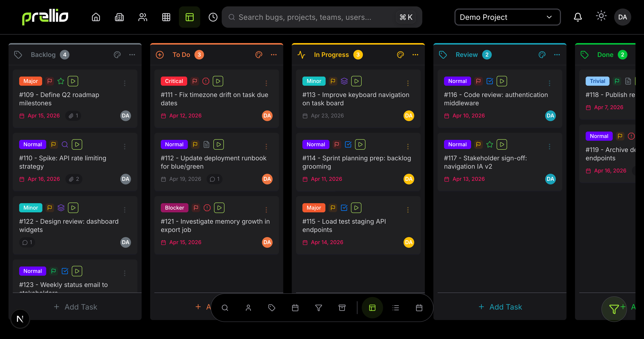Open the To Do column options menu

(x=274, y=55)
